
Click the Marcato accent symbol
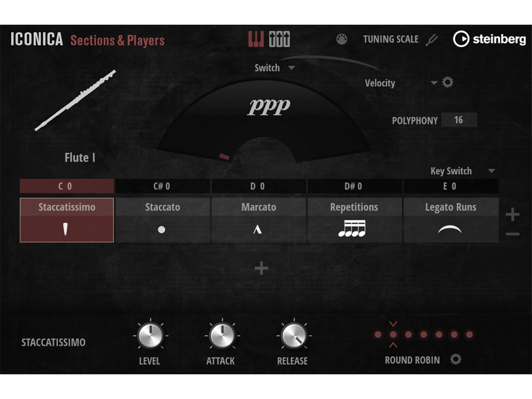coord(258,230)
